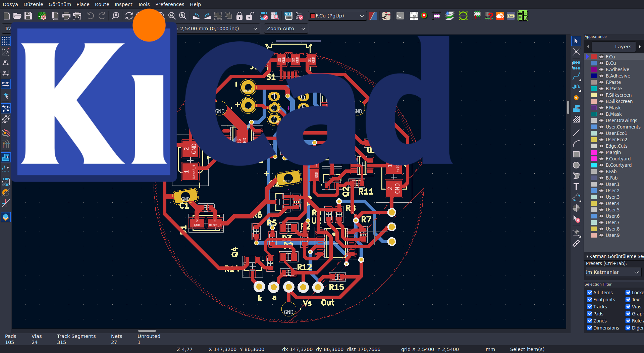
Task: Open an existing board file
Action: tap(17, 16)
